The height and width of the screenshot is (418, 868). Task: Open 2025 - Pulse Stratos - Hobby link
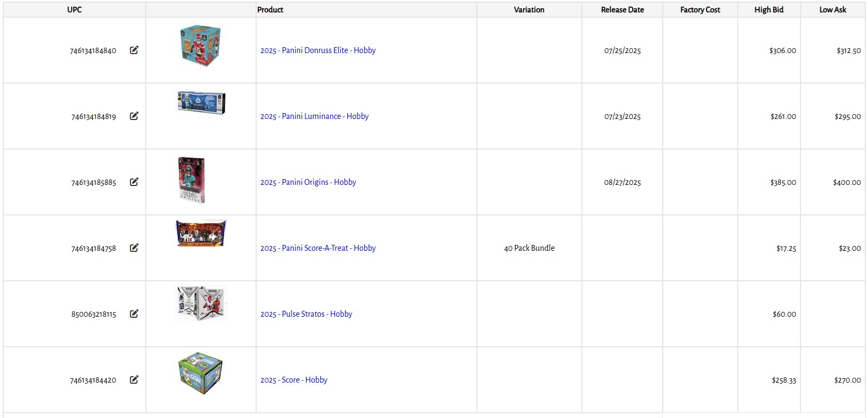pyautogui.click(x=306, y=314)
